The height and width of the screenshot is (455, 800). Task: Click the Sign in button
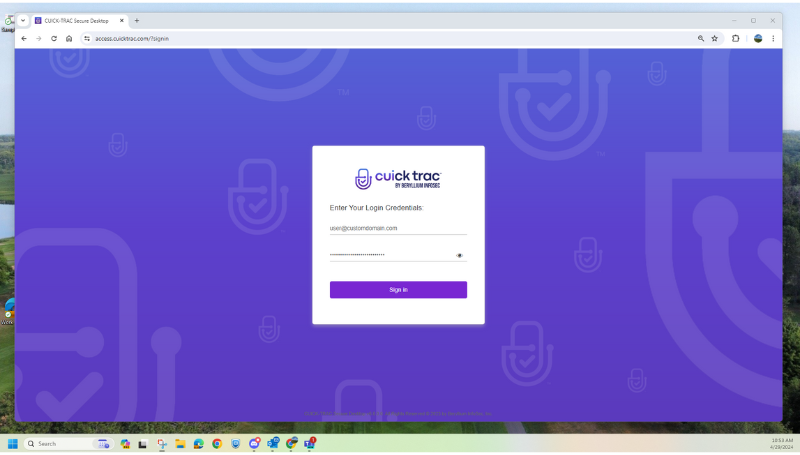click(398, 290)
